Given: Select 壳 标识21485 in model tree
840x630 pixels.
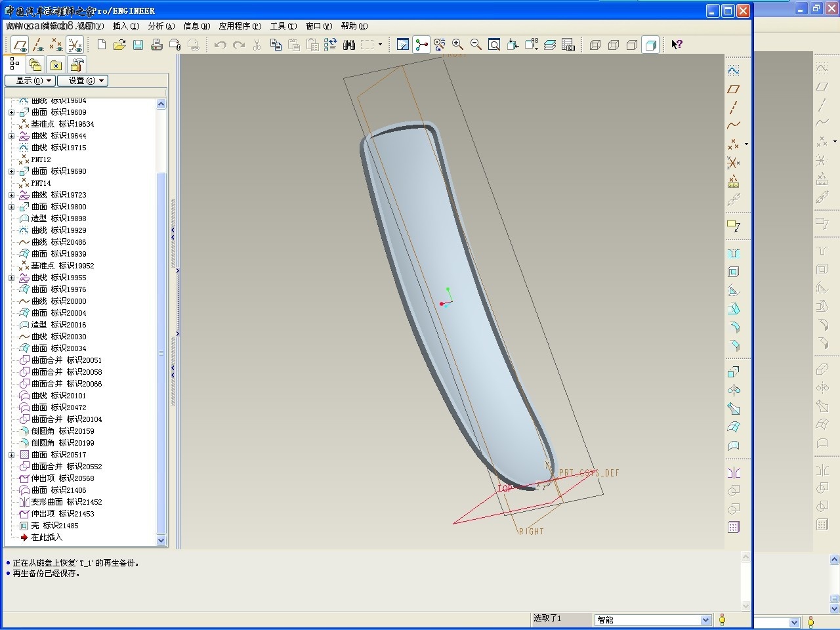Looking at the screenshot, I should point(54,526).
